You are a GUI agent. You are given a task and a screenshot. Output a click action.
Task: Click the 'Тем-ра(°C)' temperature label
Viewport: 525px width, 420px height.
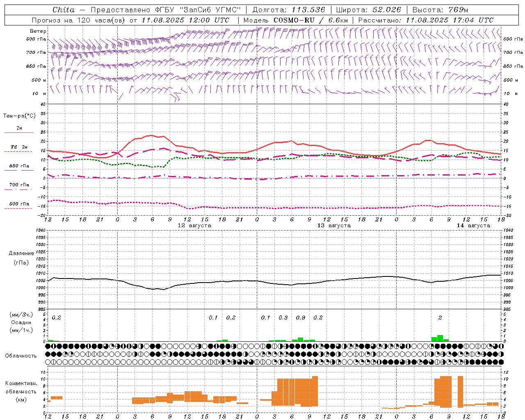19,116
